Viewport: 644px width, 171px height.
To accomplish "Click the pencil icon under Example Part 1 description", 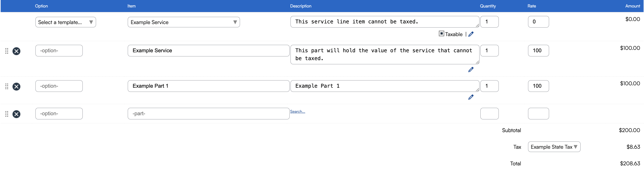I will pos(471,97).
